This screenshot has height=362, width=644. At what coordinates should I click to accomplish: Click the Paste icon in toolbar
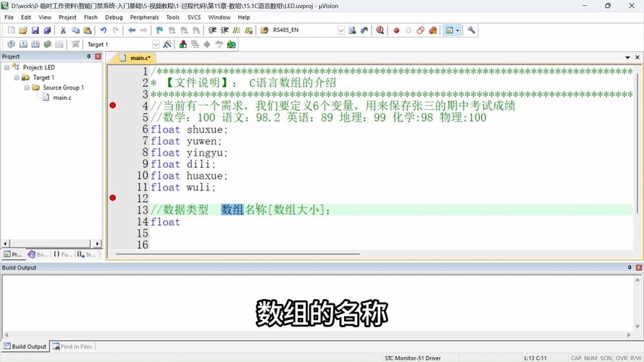(x=88, y=30)
